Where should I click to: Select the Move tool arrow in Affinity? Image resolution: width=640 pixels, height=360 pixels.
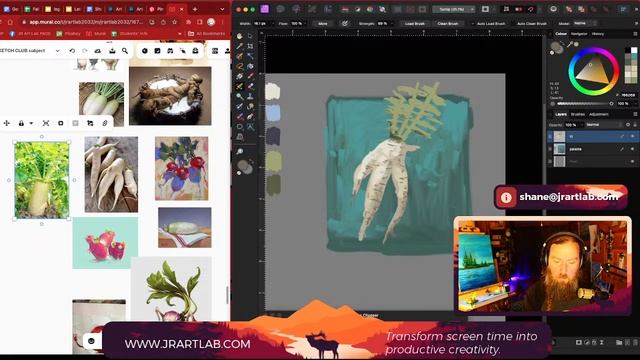(x=250, y=36)
